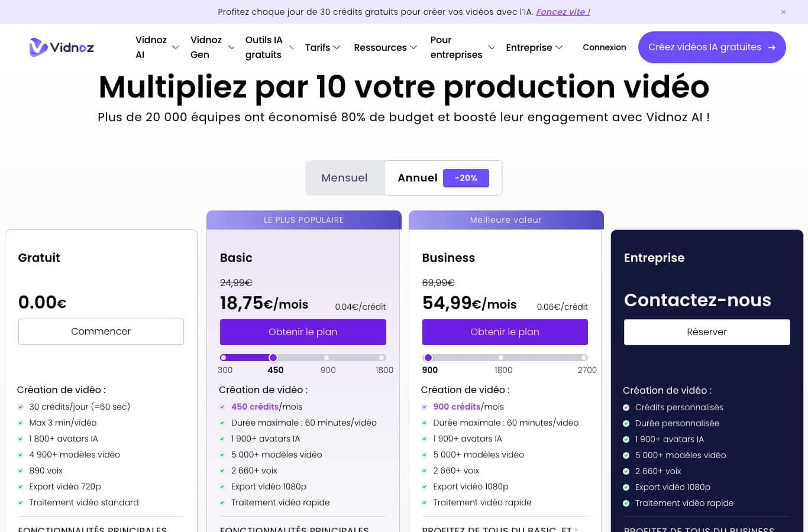808x532 pixels.
Task: Click the '0.06€/crédit' price text
Action: (563, 307)
